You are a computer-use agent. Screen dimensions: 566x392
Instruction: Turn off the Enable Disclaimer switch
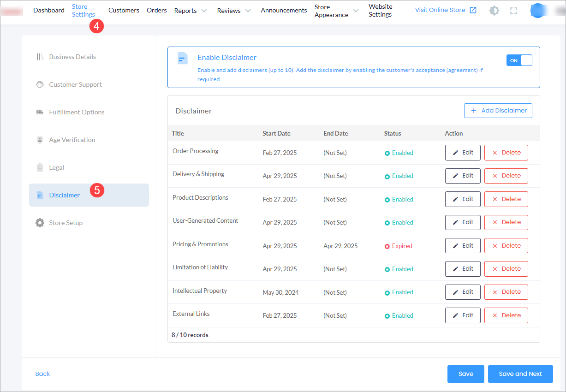click(519, 60)
